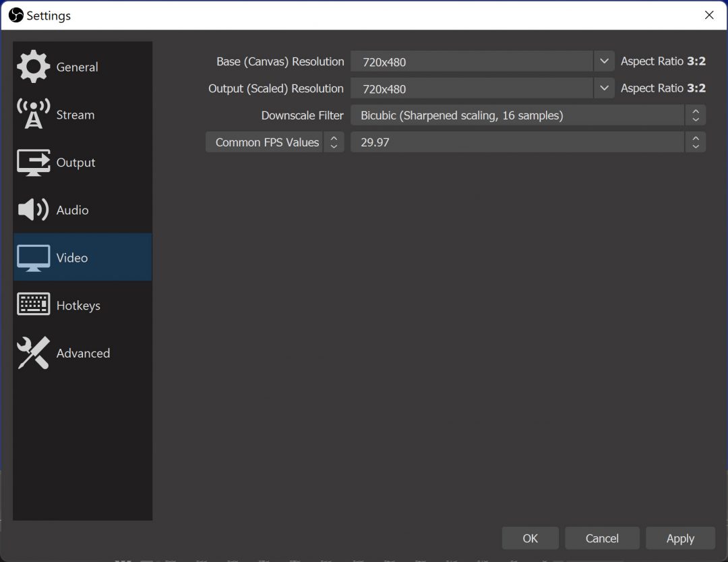Switch to the Stream settings tab
728x562 pixels.
pyautogui.click(x=75, y=115)
